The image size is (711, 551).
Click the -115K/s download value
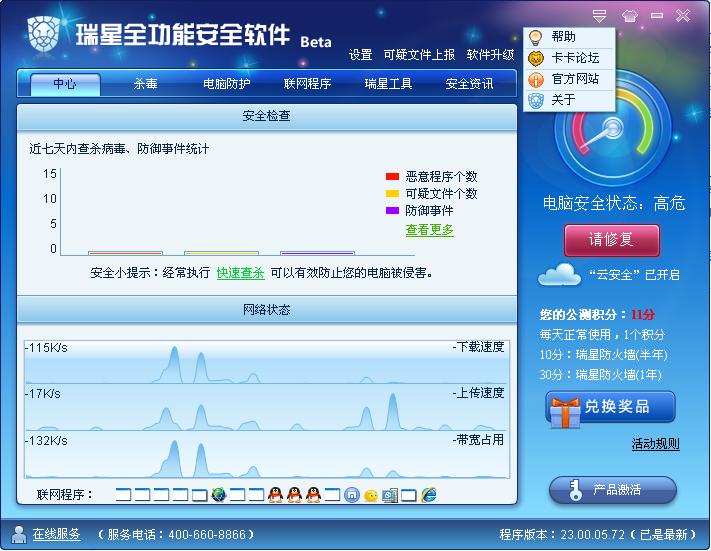point(46,348)
